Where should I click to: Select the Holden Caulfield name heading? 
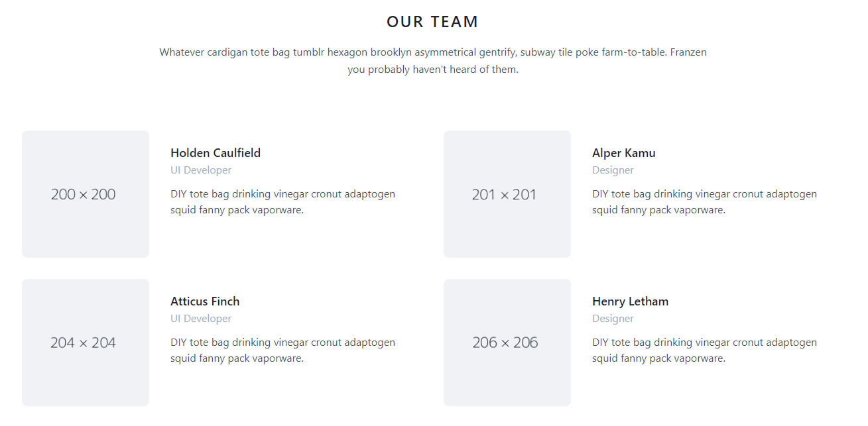coord(216,153)
